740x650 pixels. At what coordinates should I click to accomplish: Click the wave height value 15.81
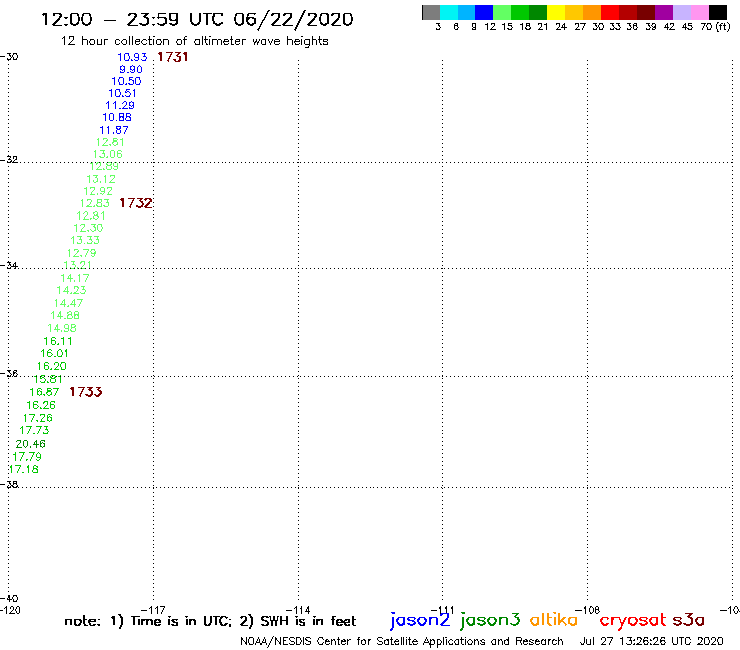[48, 379]
